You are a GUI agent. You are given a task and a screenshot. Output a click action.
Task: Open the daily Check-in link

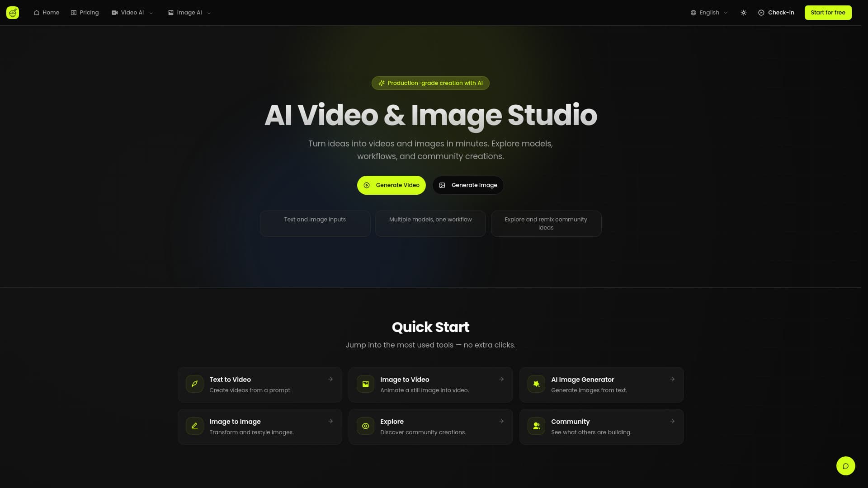tap(776, 13)
